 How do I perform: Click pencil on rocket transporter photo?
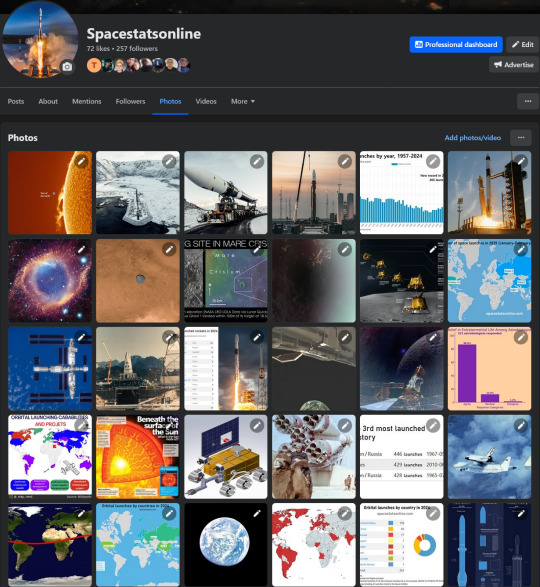tap(257, 161)
